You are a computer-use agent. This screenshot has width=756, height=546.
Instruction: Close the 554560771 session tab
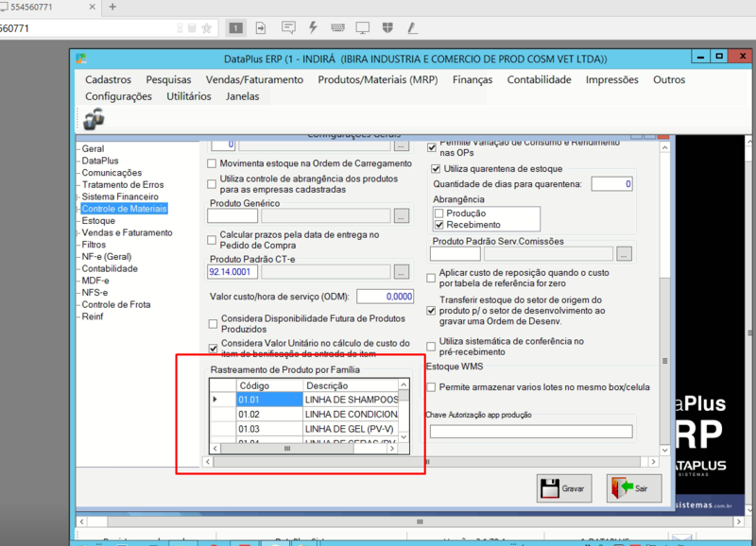[x=92, y=8]
